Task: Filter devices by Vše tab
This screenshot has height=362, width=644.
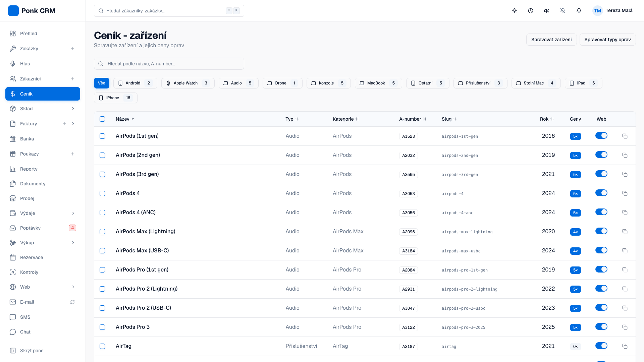Action: [x=102, y=83]
